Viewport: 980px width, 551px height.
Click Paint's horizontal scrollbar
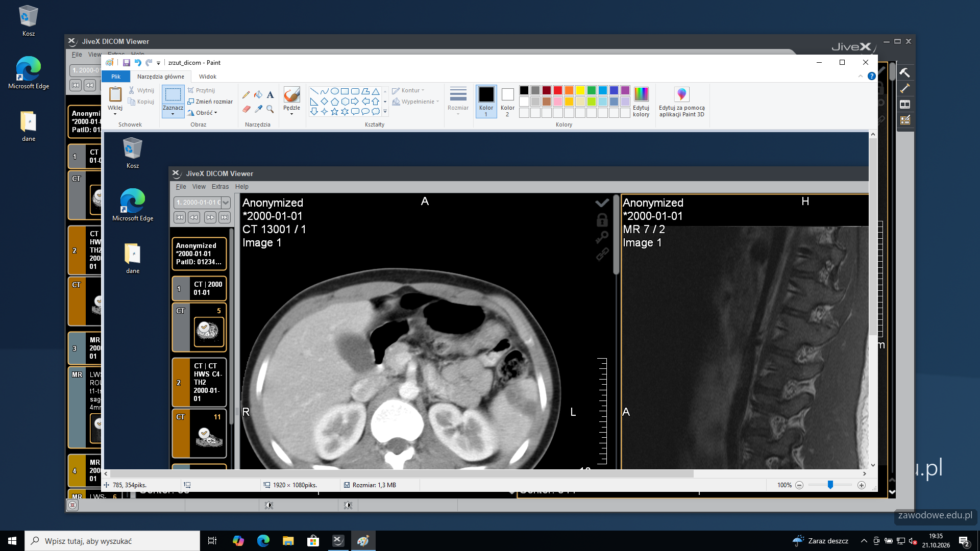(x=402, y=474)
